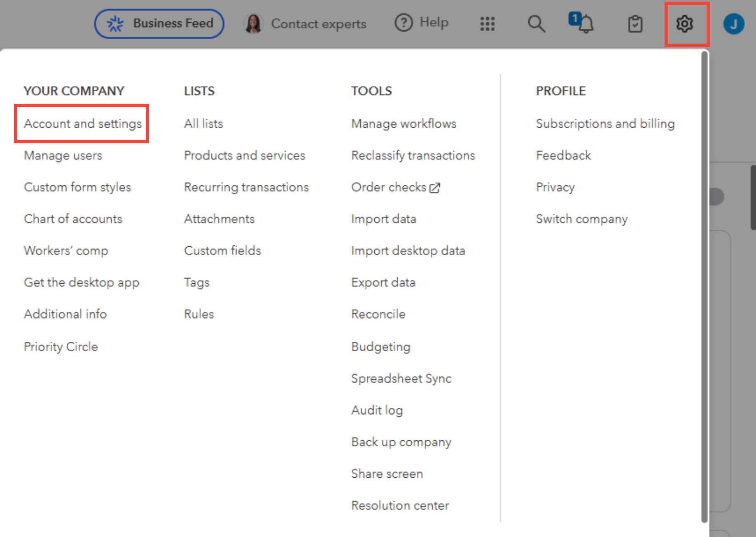Click the search magnifier icon
The width and height of the screenshot is (756, 537).
[x=536, y=24]
